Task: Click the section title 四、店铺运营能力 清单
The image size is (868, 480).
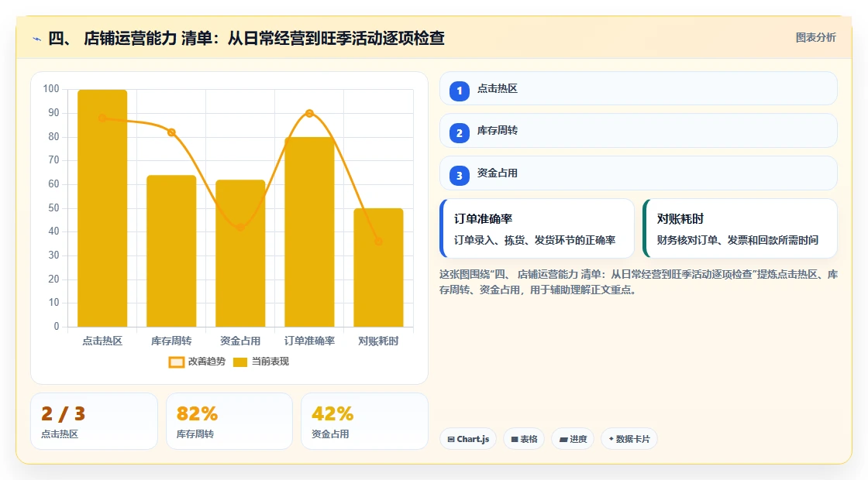Action: (246, 38)
